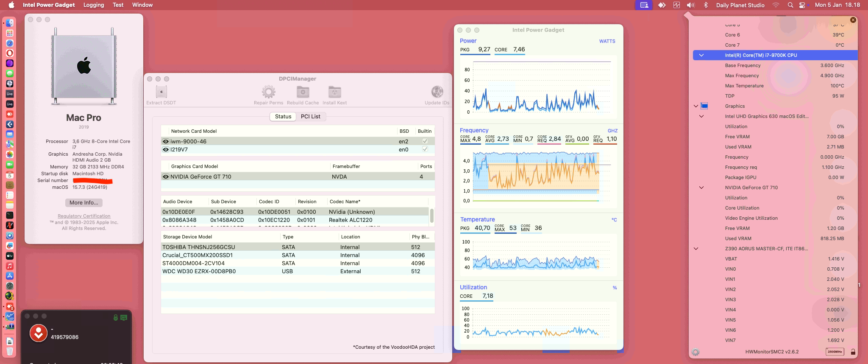Image resolution: width=868 pixels, height=364 pixels.
Task: Open Finder from the Dock
Action: (9, 23)
